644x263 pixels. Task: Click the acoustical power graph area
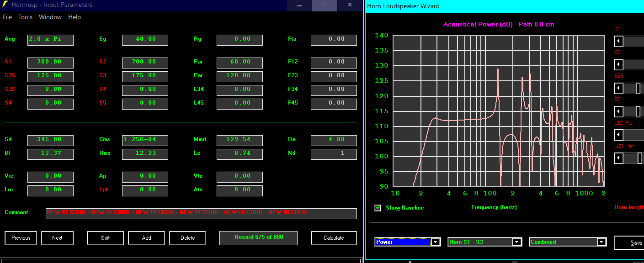tap(499, 110)
